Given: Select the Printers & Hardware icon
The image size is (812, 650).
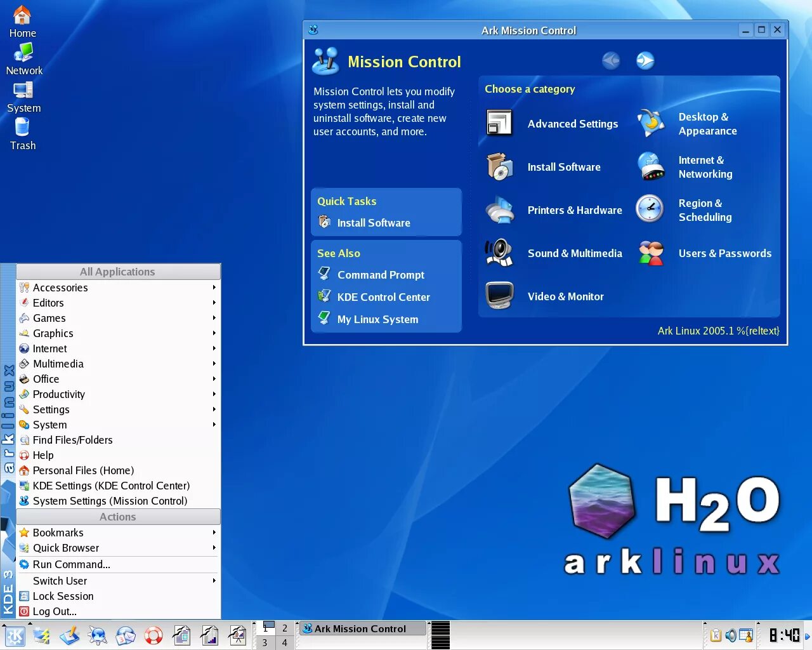Looking at the screenshot, I should 499,209.
